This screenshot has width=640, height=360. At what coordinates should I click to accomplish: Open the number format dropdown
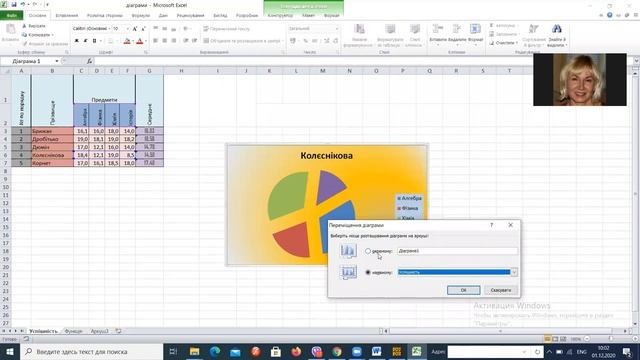pyautogui.click(x=337, y=29)
